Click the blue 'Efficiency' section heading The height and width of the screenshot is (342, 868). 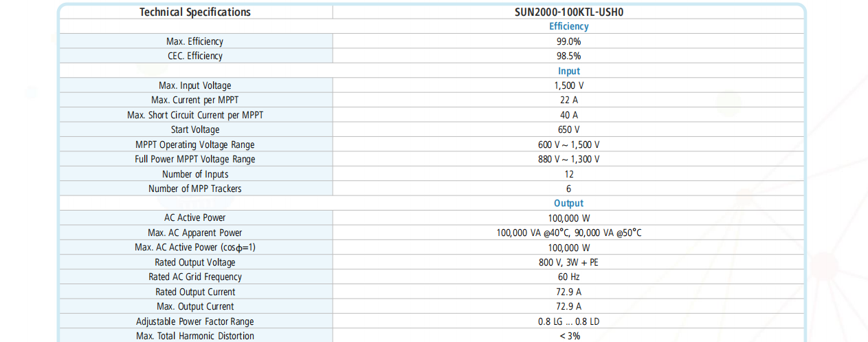pyautogui.click(x=569, y=26)
